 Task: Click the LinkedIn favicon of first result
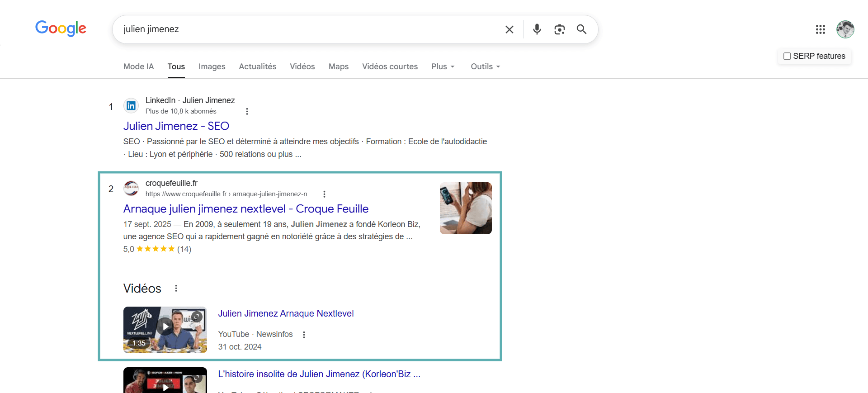coord(131,106)
